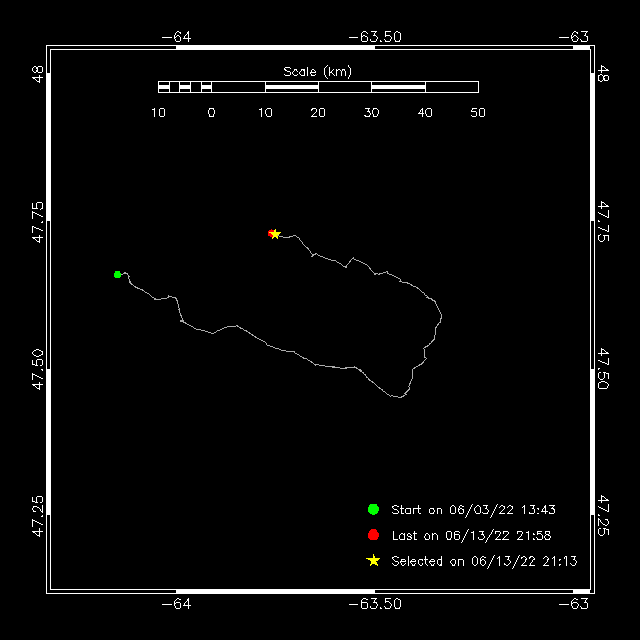The image size is (640, 640).
Task: Click the 50 label under the scale bar
Action: [x=478, y=113]
